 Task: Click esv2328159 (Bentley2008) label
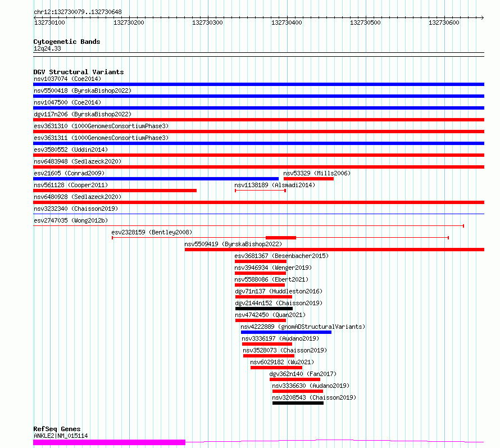tap(152, 232)
